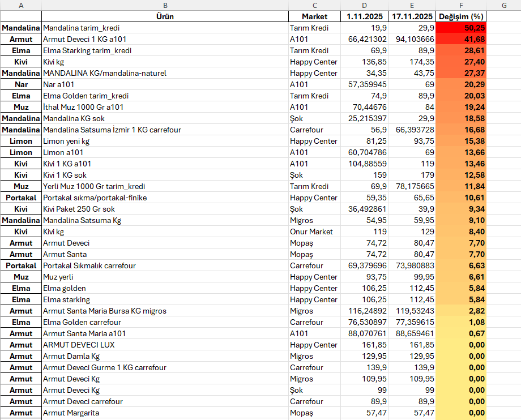Select column G header

(504, 5)
